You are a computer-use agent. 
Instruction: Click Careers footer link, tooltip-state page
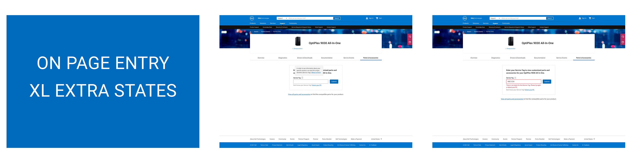tap(272, 139)
